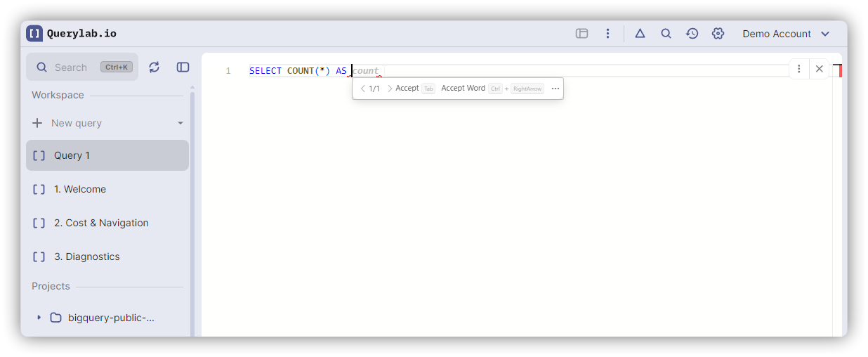868x357 pixels.
Task: Open the search magnifier in top bar
Action: (x=666, y=34)
